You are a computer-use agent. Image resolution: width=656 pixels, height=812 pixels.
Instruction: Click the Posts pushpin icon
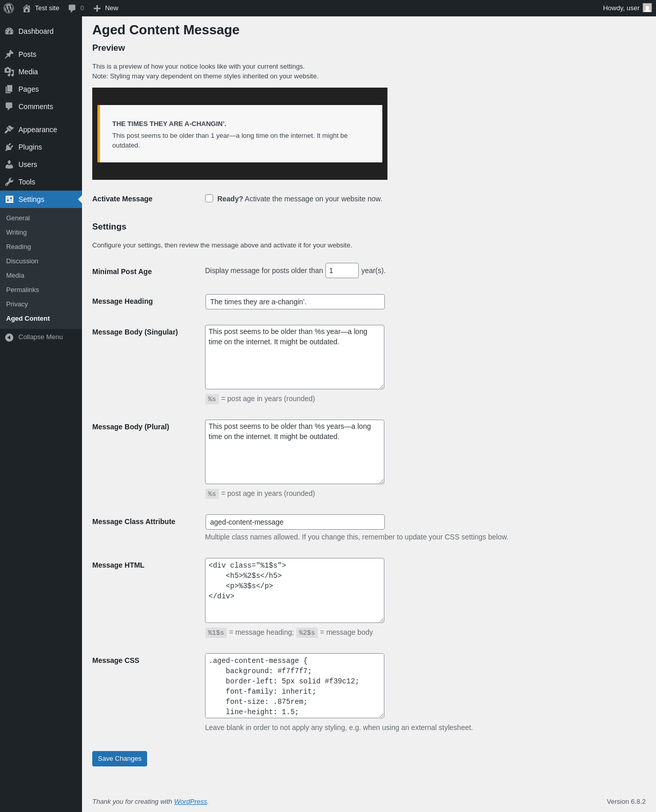(9, 54)
